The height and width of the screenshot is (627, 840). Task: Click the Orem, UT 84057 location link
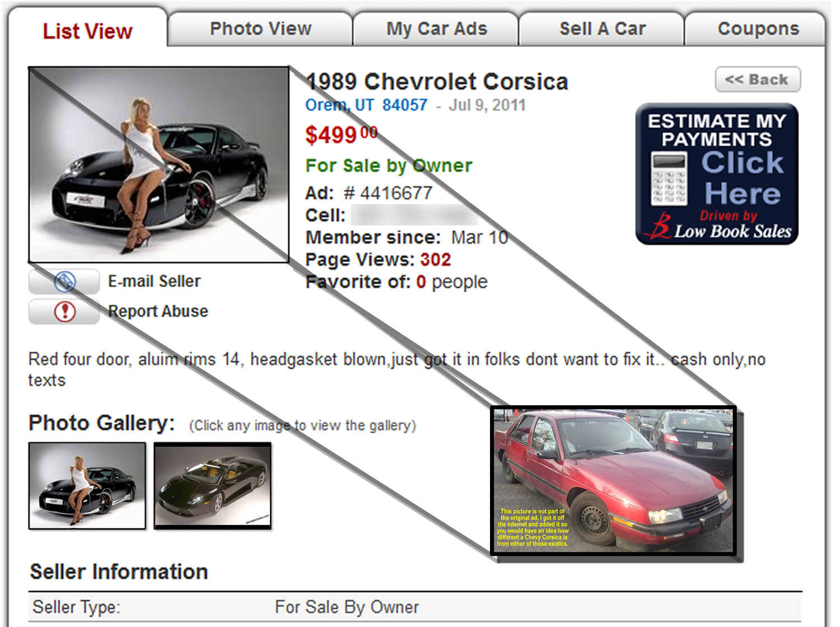(x=366, y=105)
